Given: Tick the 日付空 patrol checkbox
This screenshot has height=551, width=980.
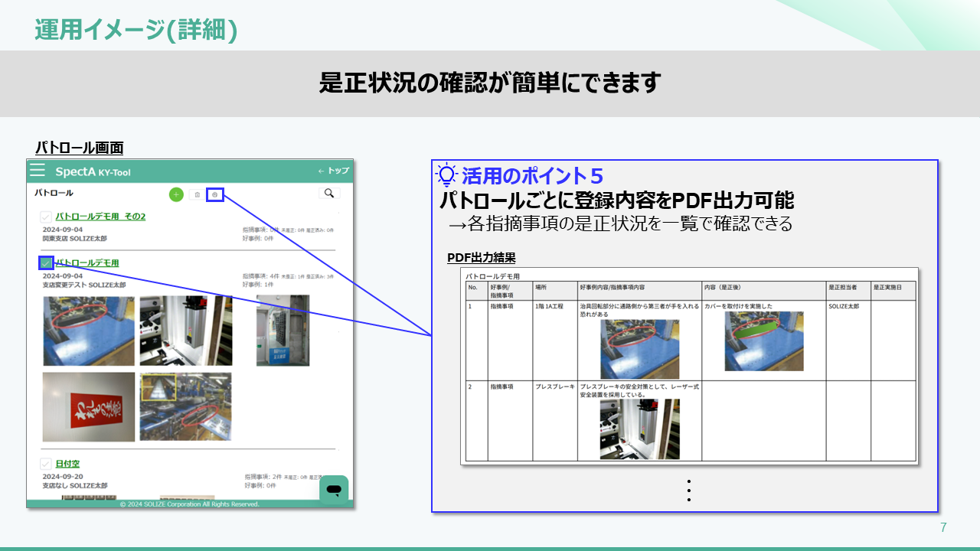Looking at the screenshot, I should pos(46,464).
